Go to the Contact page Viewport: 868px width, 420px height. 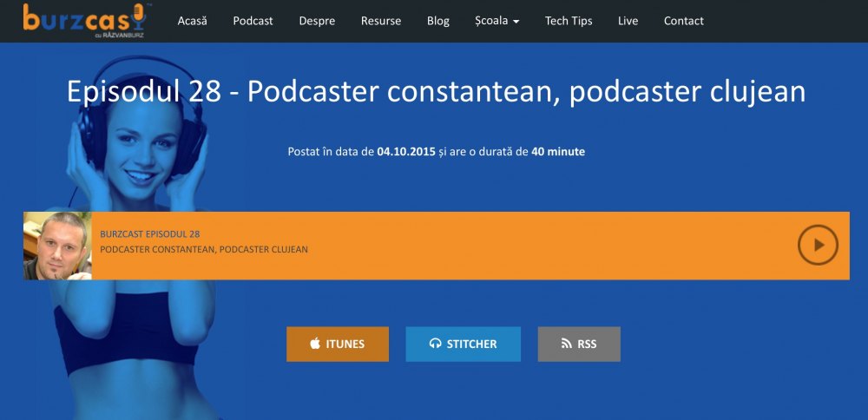pyautogui.click(x=684, y=21)
